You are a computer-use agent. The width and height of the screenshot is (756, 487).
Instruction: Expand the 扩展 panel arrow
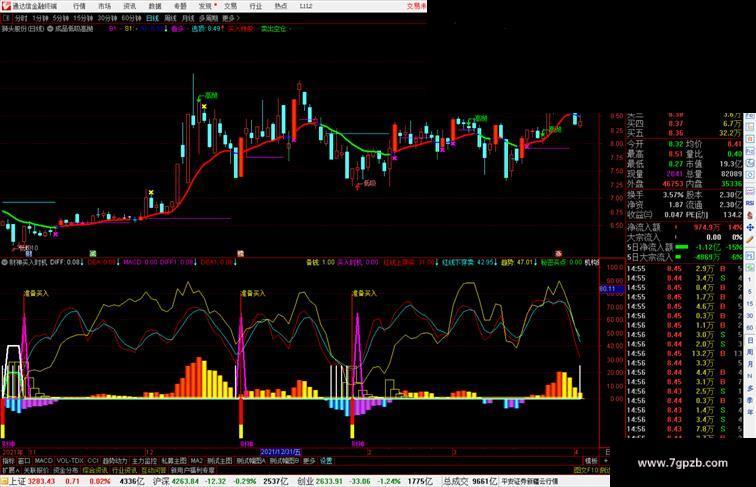10,470
